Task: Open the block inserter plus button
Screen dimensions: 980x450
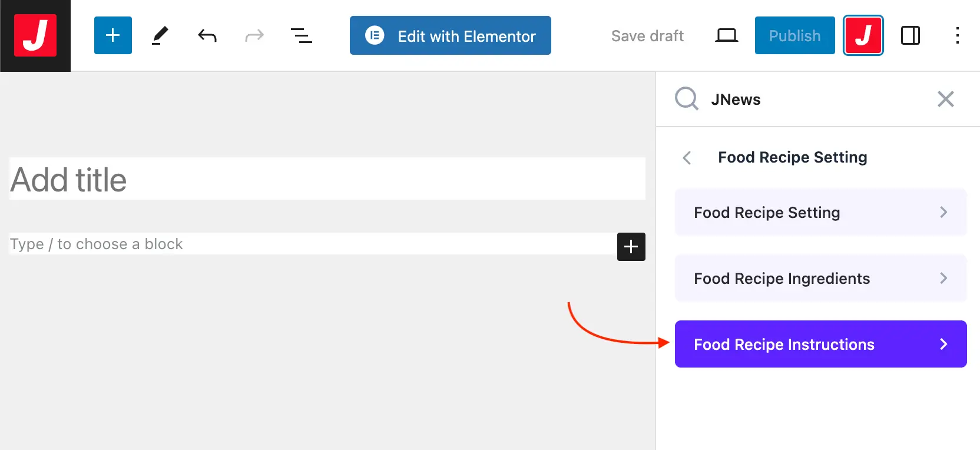Action: pos(112,35)
